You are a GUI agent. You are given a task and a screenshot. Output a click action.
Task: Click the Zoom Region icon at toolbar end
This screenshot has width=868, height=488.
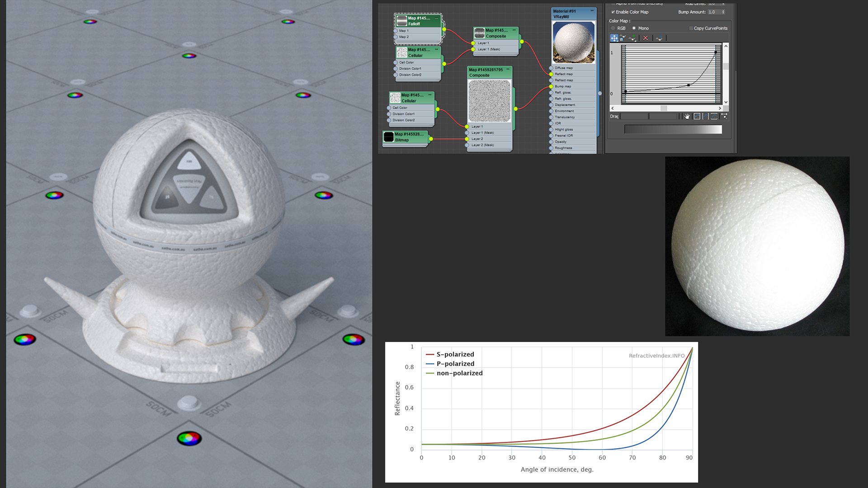tap(724, 116)
